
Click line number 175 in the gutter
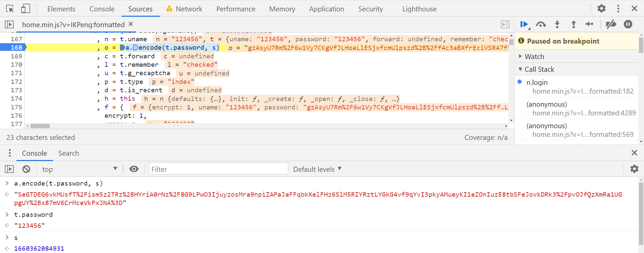[16, 107]
